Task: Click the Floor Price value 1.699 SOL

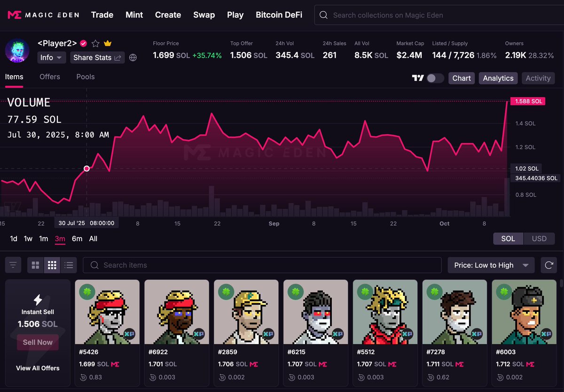Action: pos(172,55)
